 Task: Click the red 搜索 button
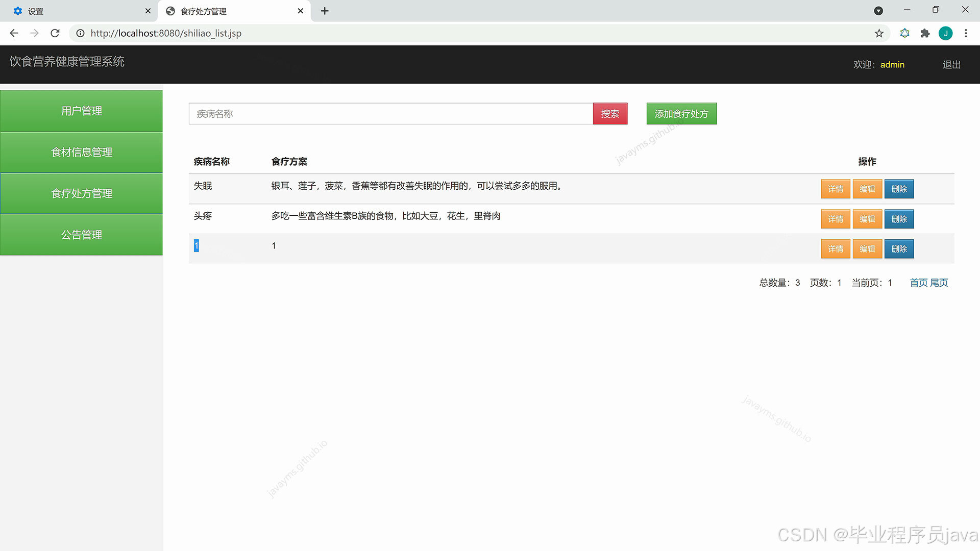tap(610, 114)
